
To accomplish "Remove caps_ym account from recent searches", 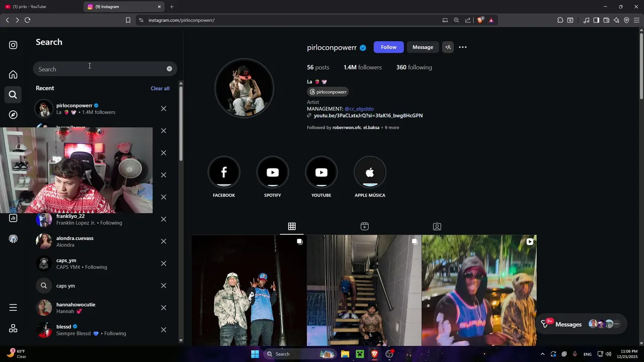I will coord(164,263).
